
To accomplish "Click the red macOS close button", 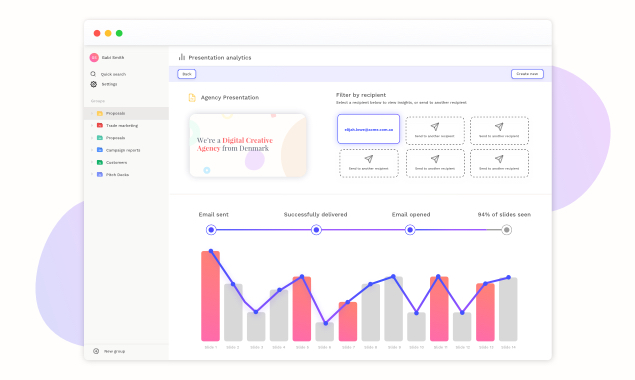I will coord(97,33).
